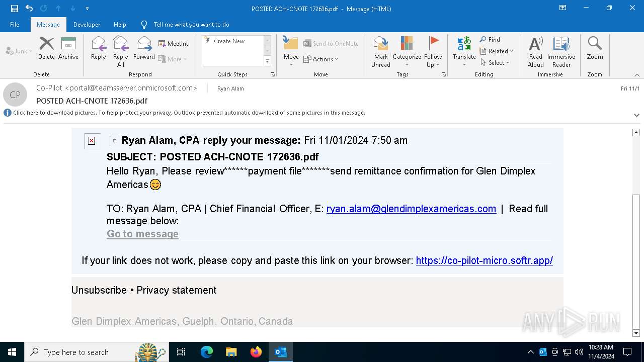The image size is (644, 362).
Task: Open the Categorize color menu
Action: tap(407, 51)
